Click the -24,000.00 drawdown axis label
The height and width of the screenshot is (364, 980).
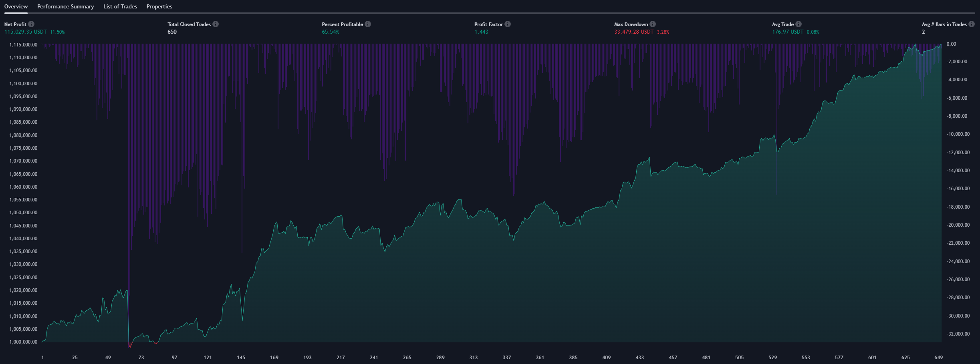958,261
